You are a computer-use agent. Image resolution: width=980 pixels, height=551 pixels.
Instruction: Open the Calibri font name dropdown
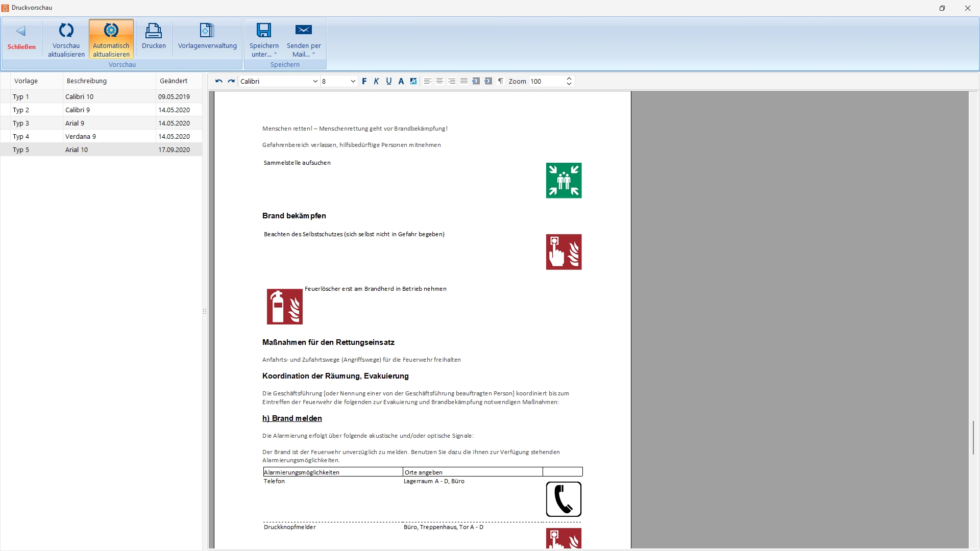(315, 81)
